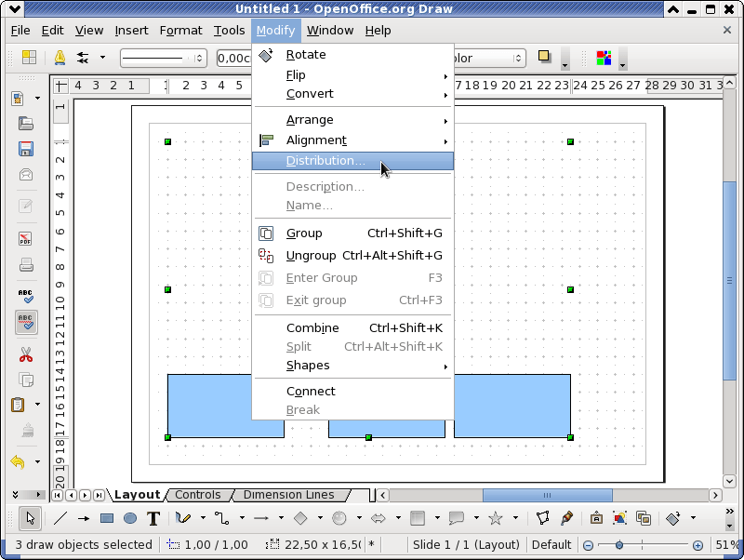This screenshot has width=744, height=560.
Task: Save the document with the floppy icon
Action: 26,149
